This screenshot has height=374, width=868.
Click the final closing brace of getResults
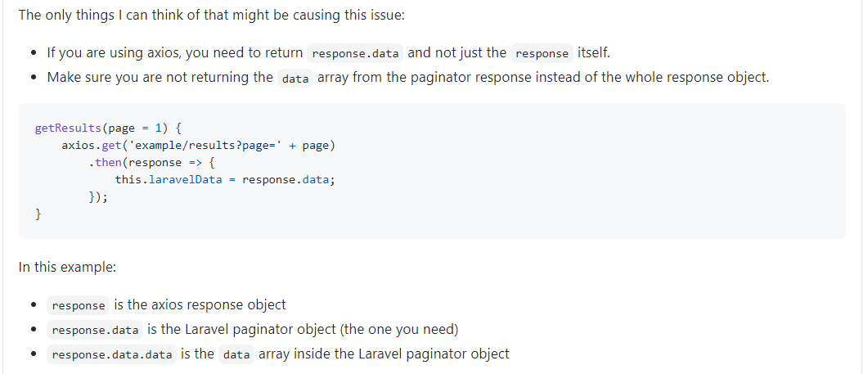[x=38, y=214]
